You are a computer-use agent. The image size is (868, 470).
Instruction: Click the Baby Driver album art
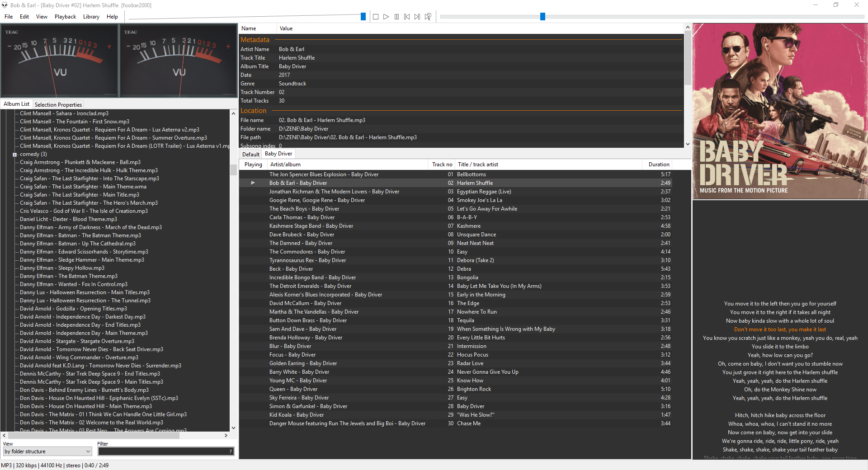780,111
